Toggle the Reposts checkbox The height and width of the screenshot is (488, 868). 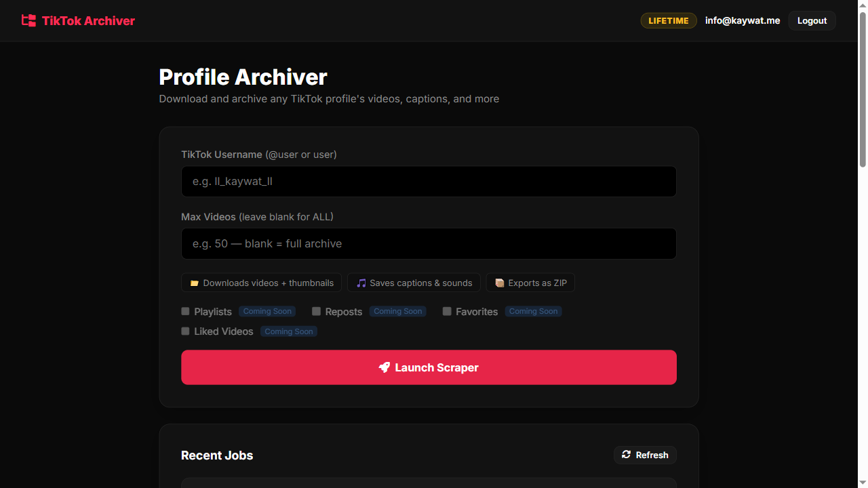(316, 311)
